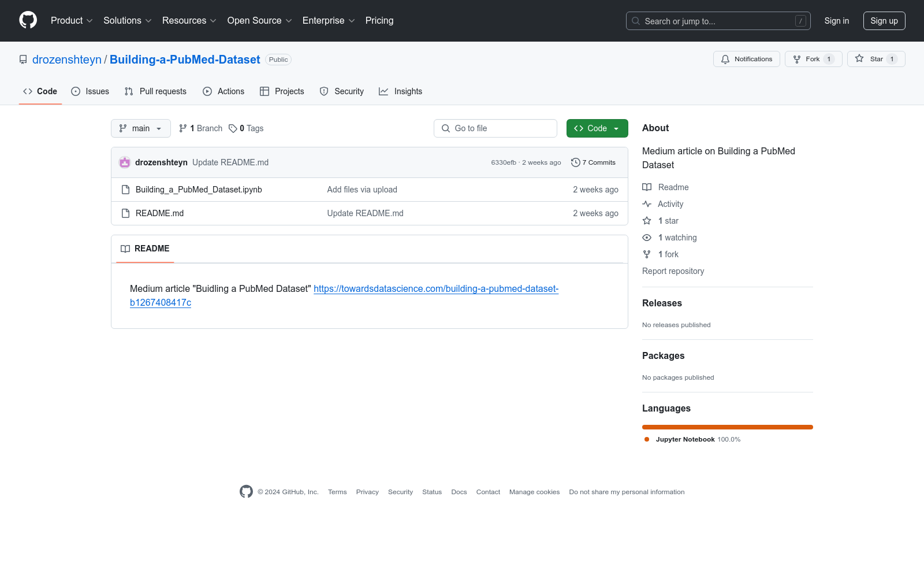Click the GitHub logo in the footer

coord(246,491)
